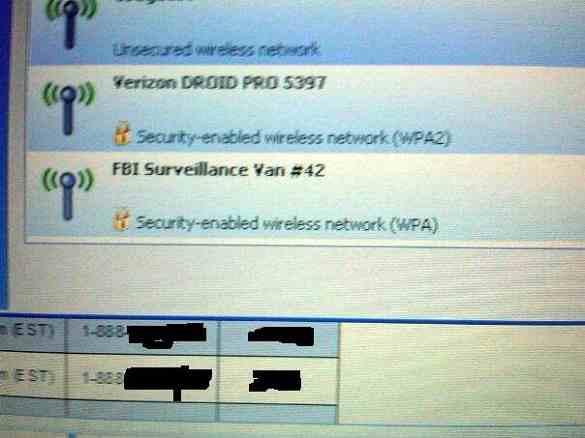Viewport: 585px width, 438px height.
Task: Click the antenna icon of the unsecured network
Action: [70, 25]
